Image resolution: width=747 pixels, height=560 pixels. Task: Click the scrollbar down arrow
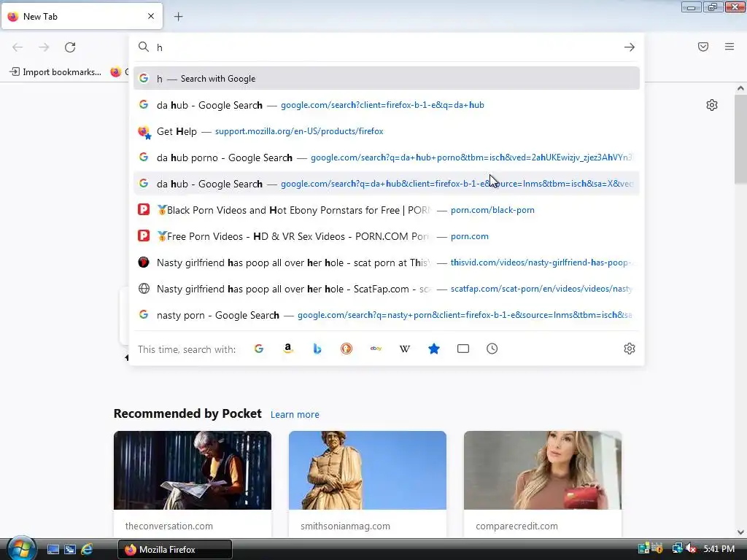(740, 532)
